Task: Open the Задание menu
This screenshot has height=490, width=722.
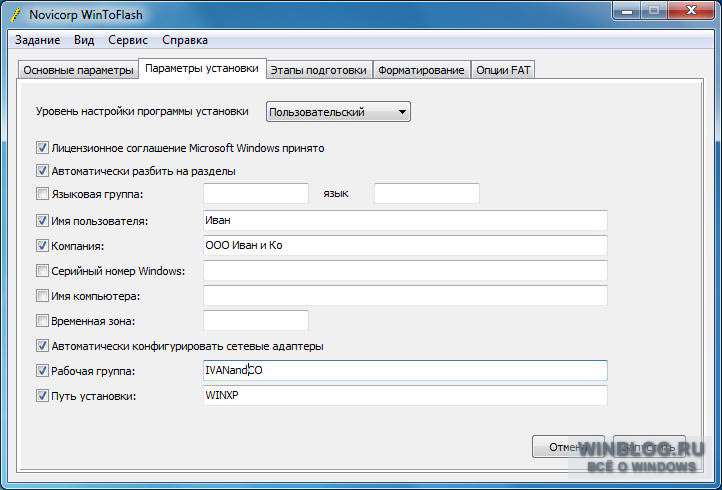Action: point(37,40)
